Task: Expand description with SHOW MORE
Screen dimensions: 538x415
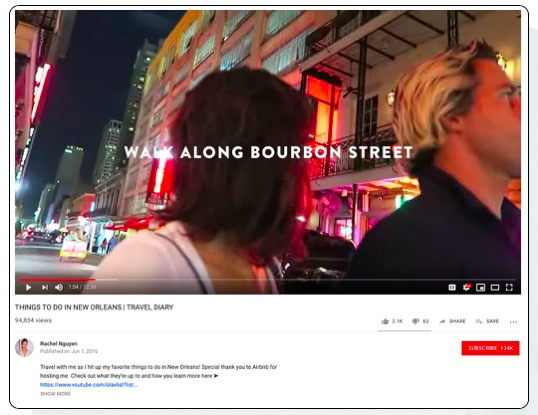Action: pyautogui.click(x=55, y=394)
